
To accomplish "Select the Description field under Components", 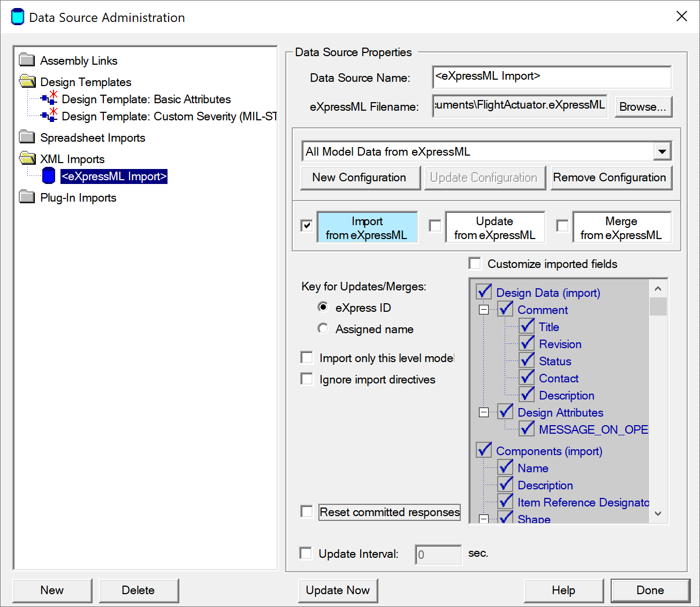I will (545, 486).
